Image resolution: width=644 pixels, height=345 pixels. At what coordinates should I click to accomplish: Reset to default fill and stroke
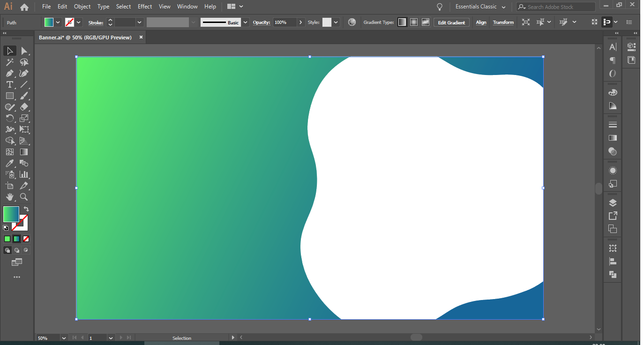click(x=6, y=228)
